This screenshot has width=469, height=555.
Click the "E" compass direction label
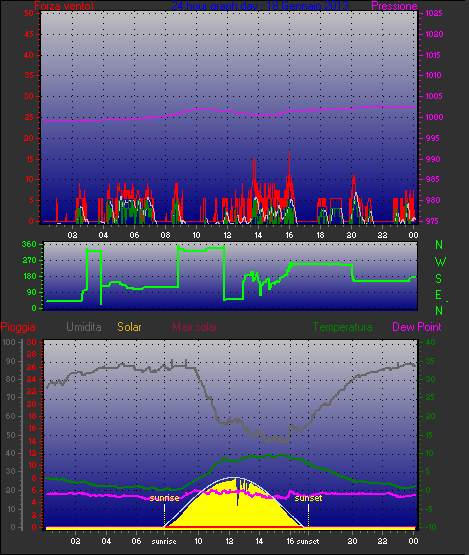tap(438, 295)
